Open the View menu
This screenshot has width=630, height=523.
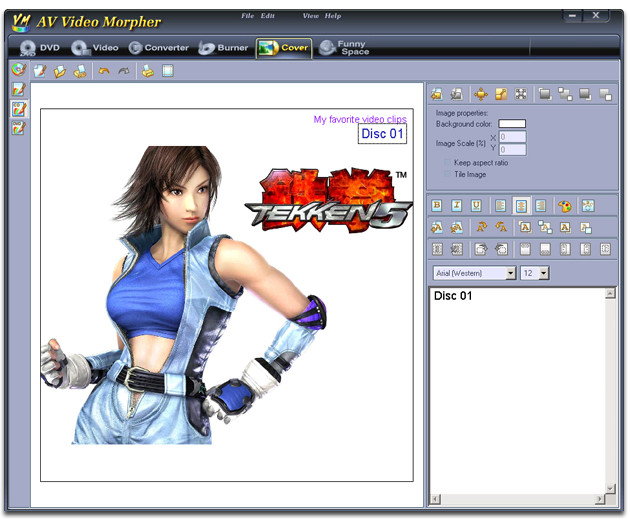(x=311, y=16)
